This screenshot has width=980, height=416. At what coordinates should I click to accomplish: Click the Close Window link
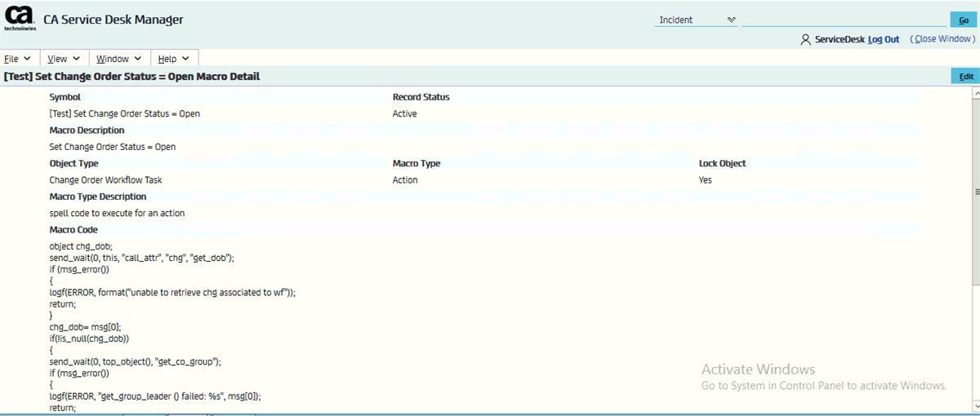[944, 39]
